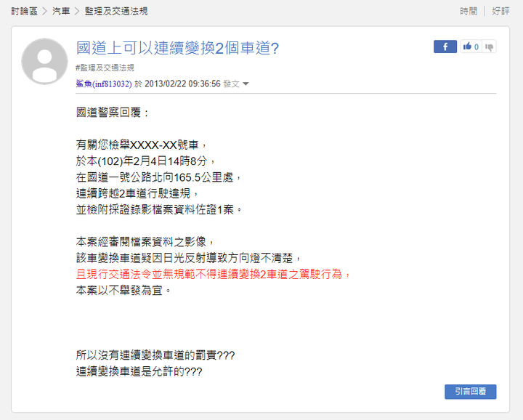Viewport: 523px width, 420px height.
Task: Give the post a thumbs up
Action: (467, 47)
